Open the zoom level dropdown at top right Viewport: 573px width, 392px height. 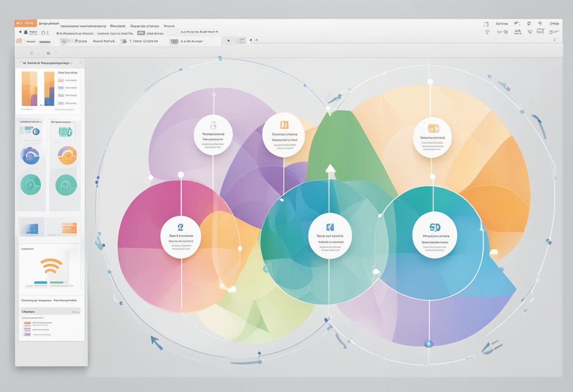coord(555,24)
